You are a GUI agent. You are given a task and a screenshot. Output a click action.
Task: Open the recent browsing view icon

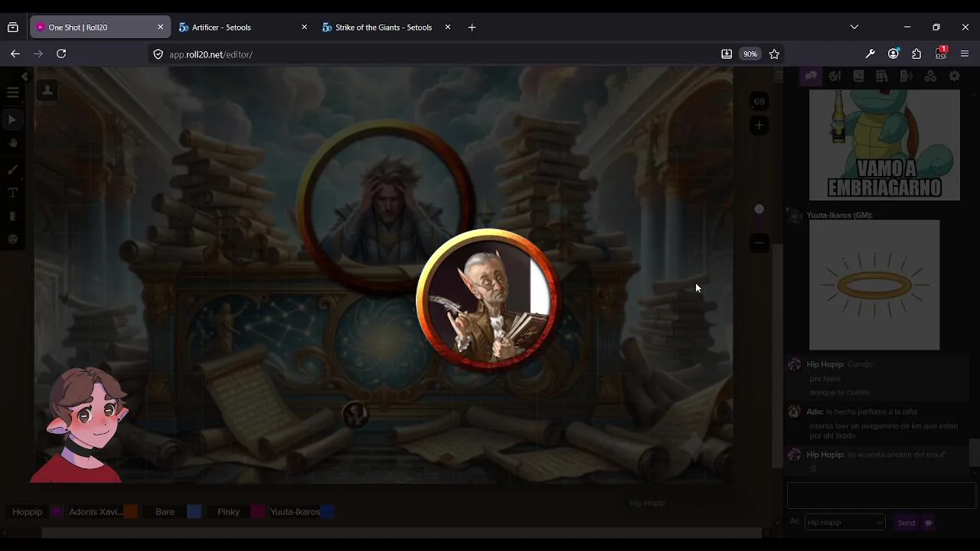click(x=13, y=28)
